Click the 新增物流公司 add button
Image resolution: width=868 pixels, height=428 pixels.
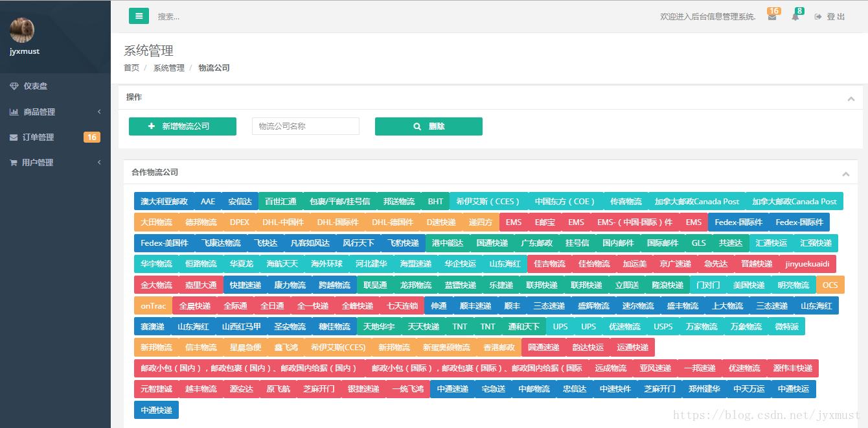pyautogui.click(x=183, y=126)
